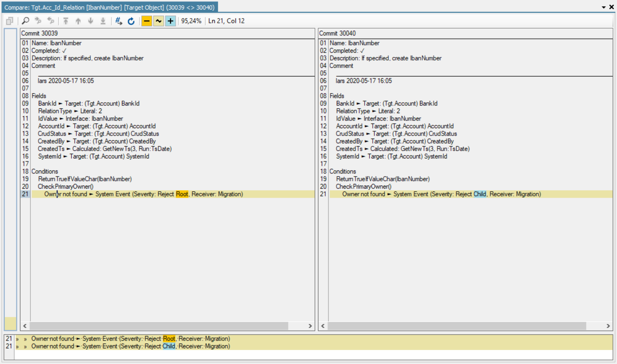This screenshot has height=364, width=617.
Task: Click the find previous occurrence icon
Action: 51,21
